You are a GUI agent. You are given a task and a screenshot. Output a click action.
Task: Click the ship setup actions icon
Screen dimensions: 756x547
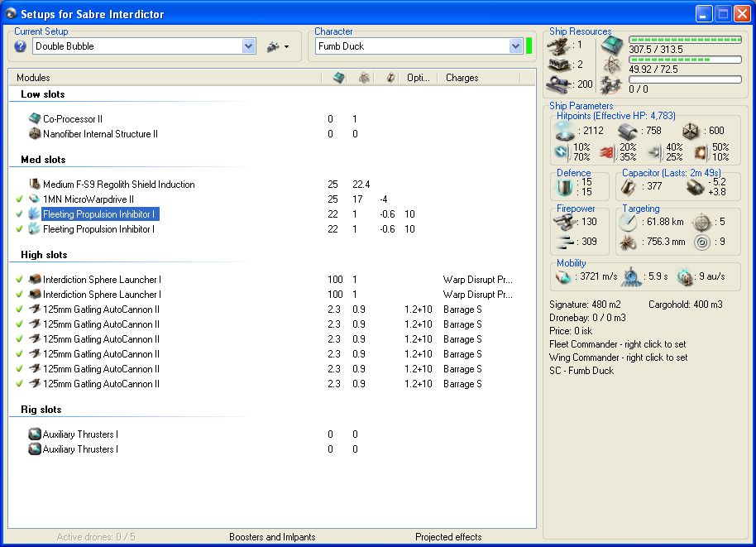tap(273, 47)
